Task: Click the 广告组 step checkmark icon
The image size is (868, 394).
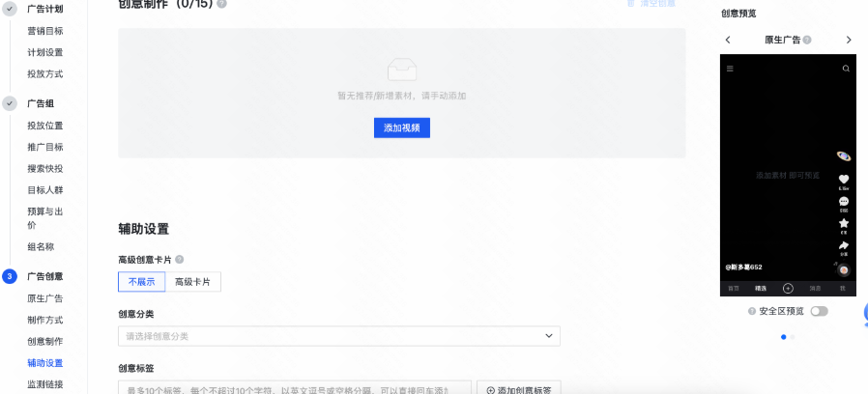Action: coord(10,103)
